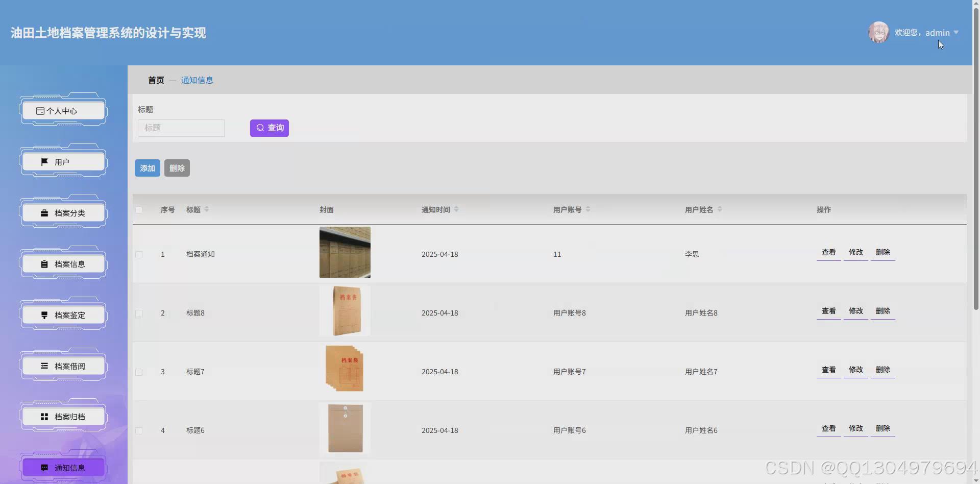The height and width of the screenshot is (484, 980).
Task: Click the blue 添加 button
Action: (x=148, y=168)
